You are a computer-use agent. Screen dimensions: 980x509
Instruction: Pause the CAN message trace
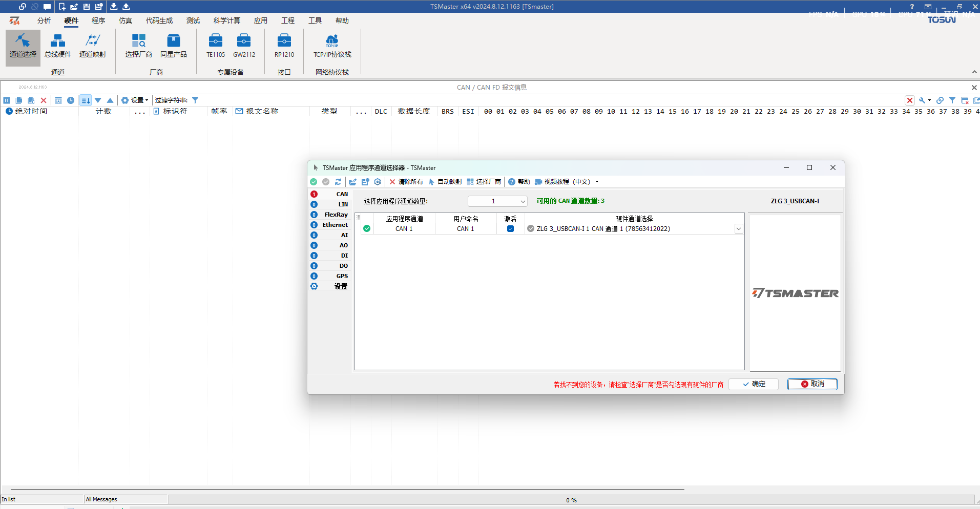click(7, 100)
